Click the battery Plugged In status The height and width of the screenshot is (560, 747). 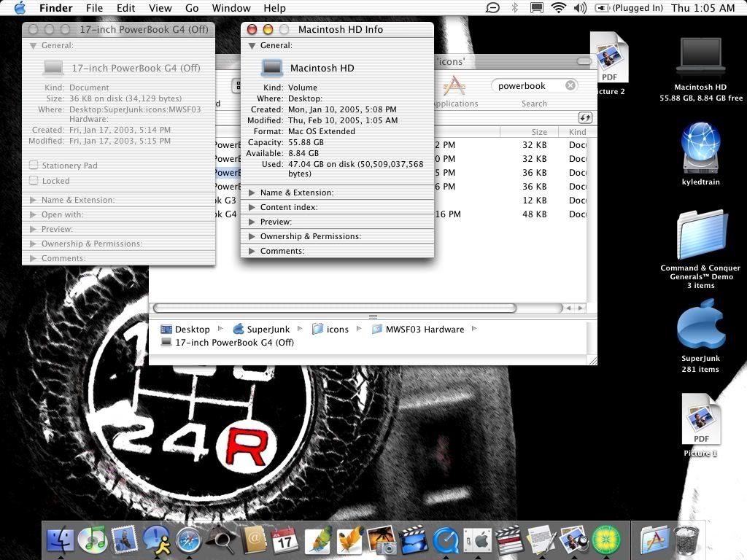(x=629, y=7)
